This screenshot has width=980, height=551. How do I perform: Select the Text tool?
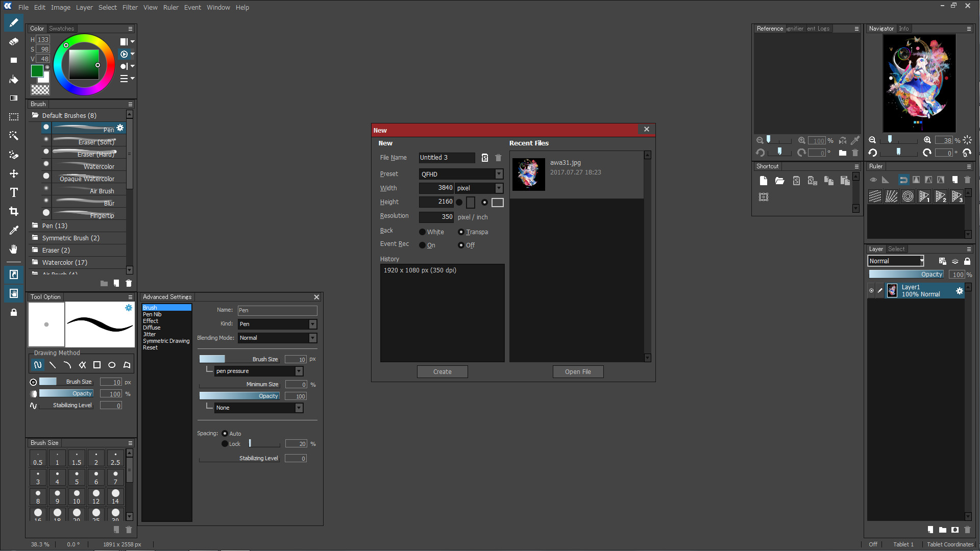pyautogui.click(x=14, y=192)
